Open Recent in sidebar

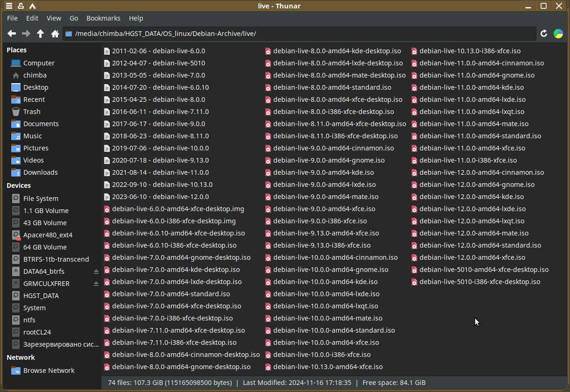click(x=28, y=100)
